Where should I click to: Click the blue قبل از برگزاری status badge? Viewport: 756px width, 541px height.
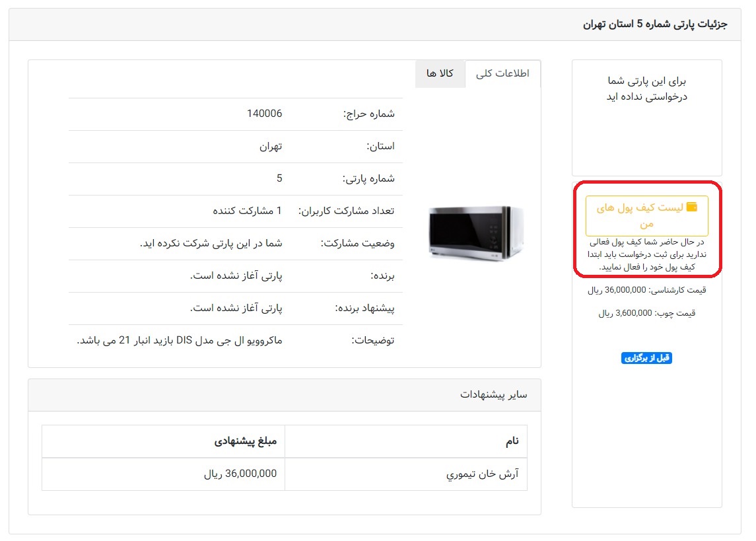[646, 358]
